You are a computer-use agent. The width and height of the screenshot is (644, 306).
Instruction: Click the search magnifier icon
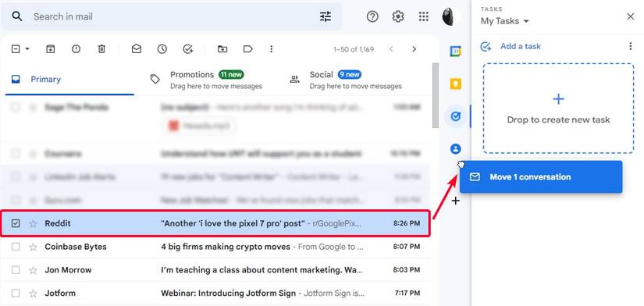pos(17,17)
